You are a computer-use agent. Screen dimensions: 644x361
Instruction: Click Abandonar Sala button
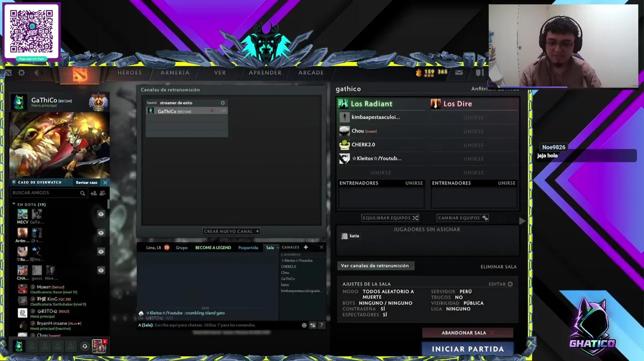pos(467,333)
